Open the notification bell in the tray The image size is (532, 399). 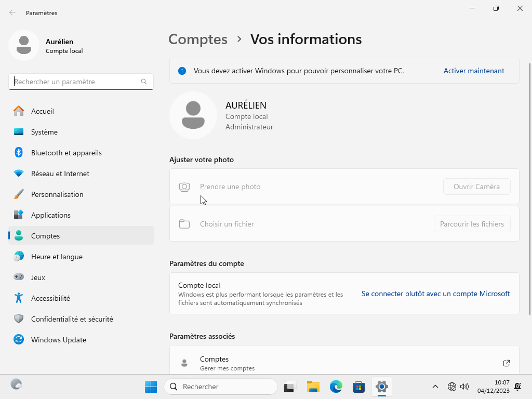pyautogui.click(x=518, y=387)
